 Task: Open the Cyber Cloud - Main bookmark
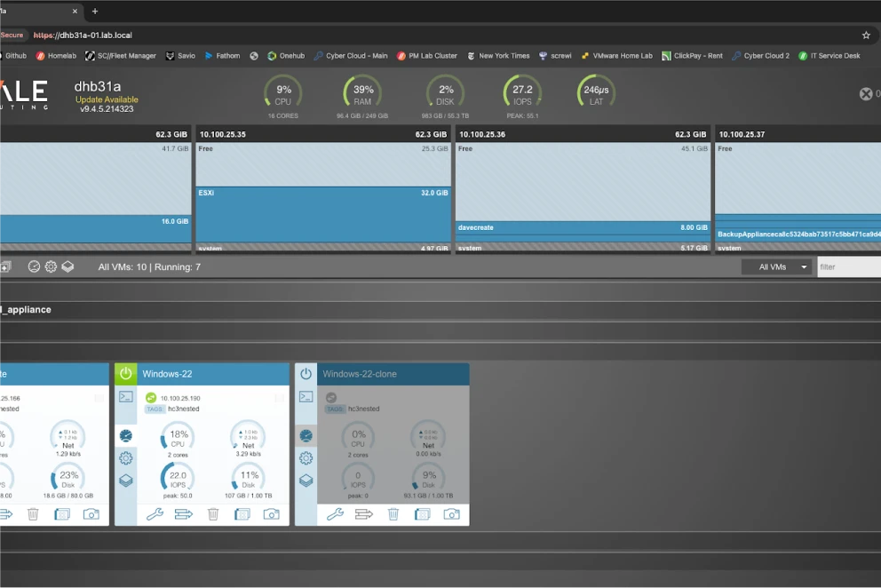point(351,56)
